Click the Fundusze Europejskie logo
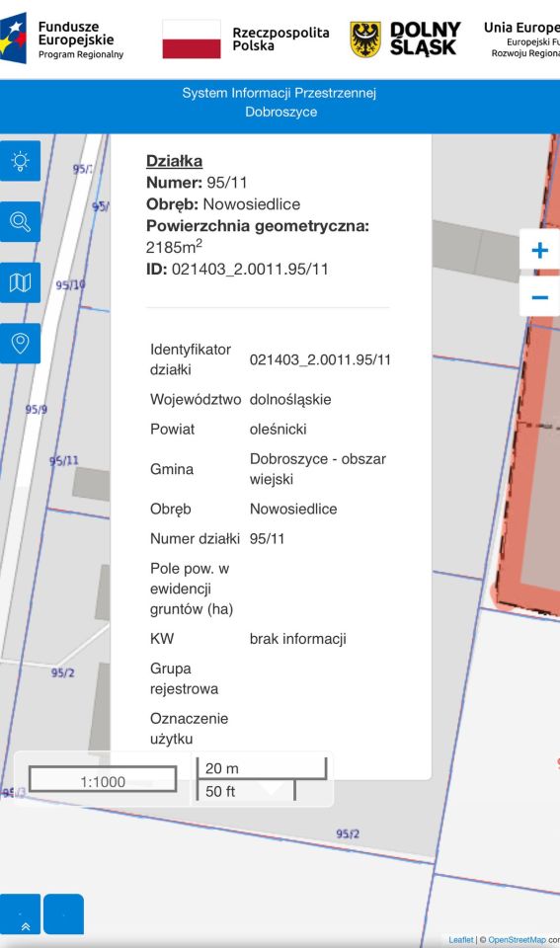The width and height of the screenshot is (560, 948). [x=61, y=39]
